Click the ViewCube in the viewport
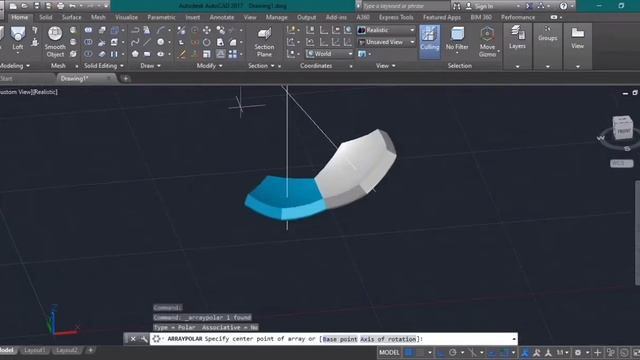The image size is (640, 360). pos(622,129)
